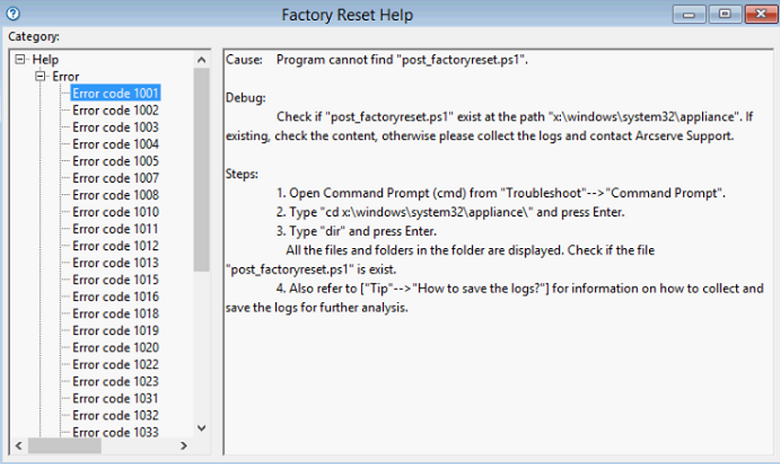The height and width of the screenshot is (464, 780).
Task: Click the 'Cause:' label in help text
Action: tap(244, 60)
